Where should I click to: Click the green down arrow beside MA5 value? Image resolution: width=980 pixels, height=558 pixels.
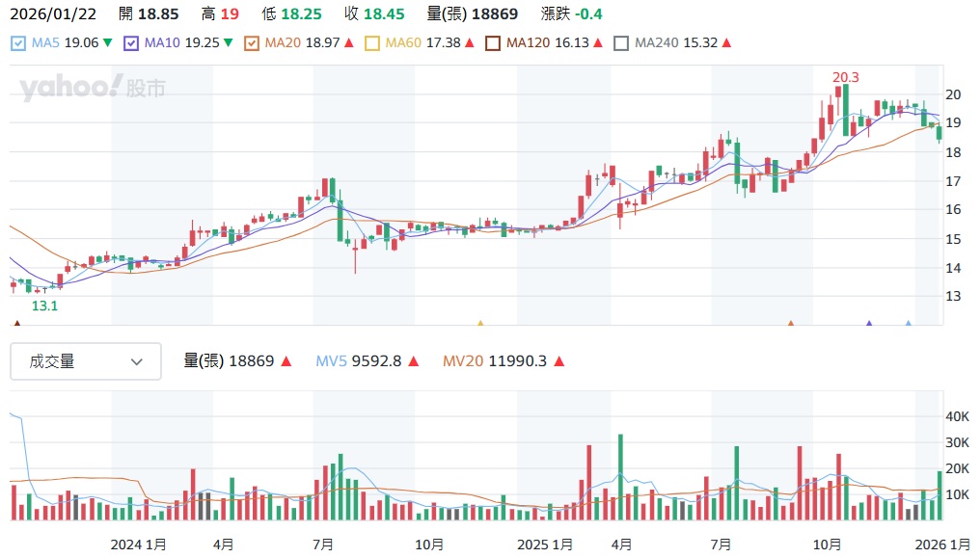[108, 43]
